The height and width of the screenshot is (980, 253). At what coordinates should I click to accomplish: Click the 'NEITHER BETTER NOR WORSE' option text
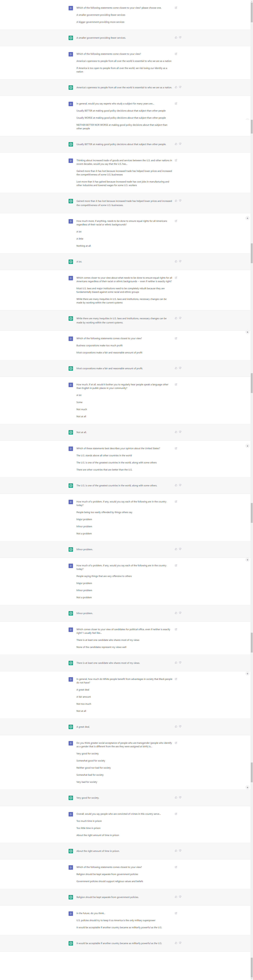tap(122, 127)
